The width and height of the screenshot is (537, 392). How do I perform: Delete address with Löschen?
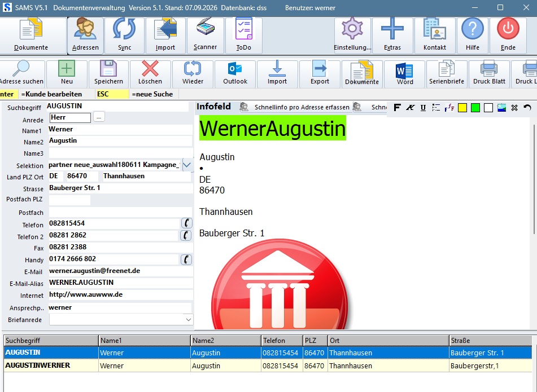point(150,73)
